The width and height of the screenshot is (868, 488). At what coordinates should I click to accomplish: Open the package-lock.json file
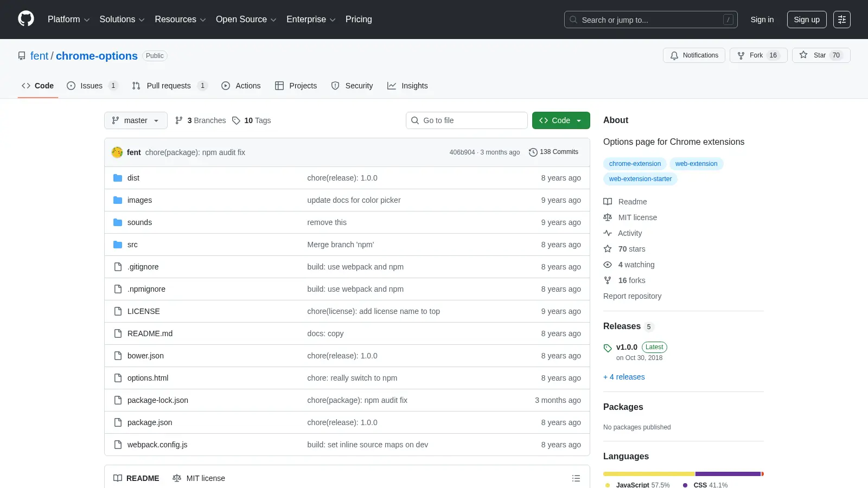pos(158,400)
